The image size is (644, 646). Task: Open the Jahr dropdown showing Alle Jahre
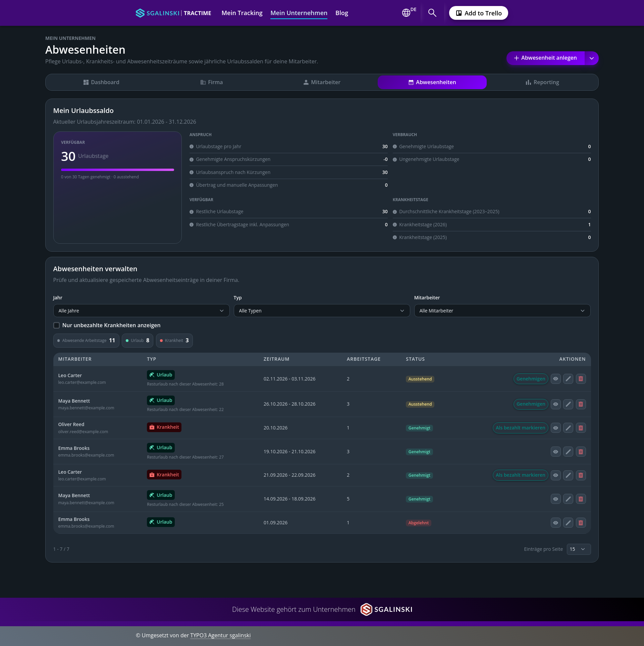pyautogui.click(x=141, y=311)
